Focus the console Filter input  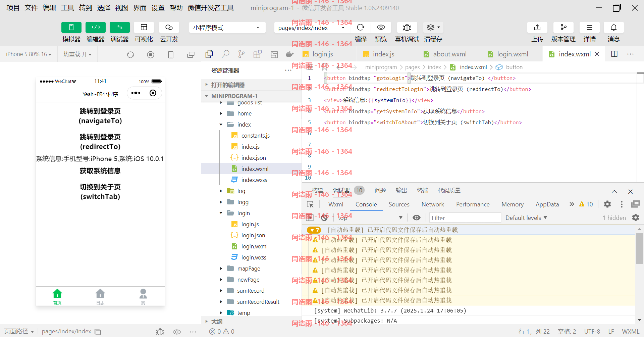pos(465,218)
